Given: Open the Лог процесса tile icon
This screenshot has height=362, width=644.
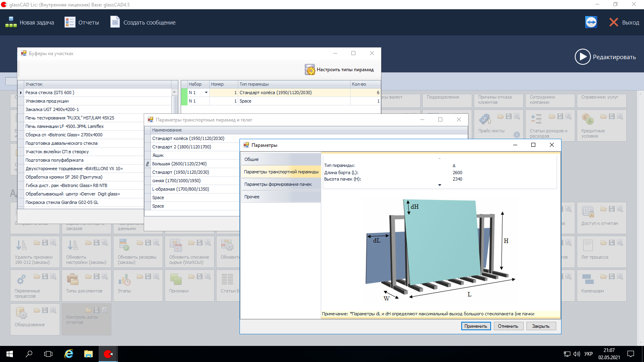Looking at the screenshot, I should pyautogui.click(x=588, y=245).
